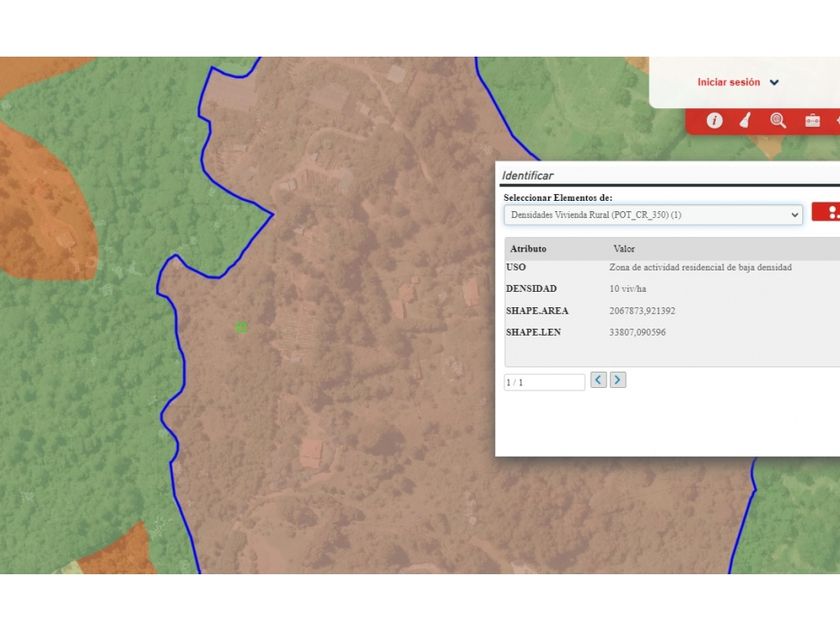The width and height of the screenshot is (840, 630).
Task: Select the USO attribute row label
Action: tap(516, 267)
